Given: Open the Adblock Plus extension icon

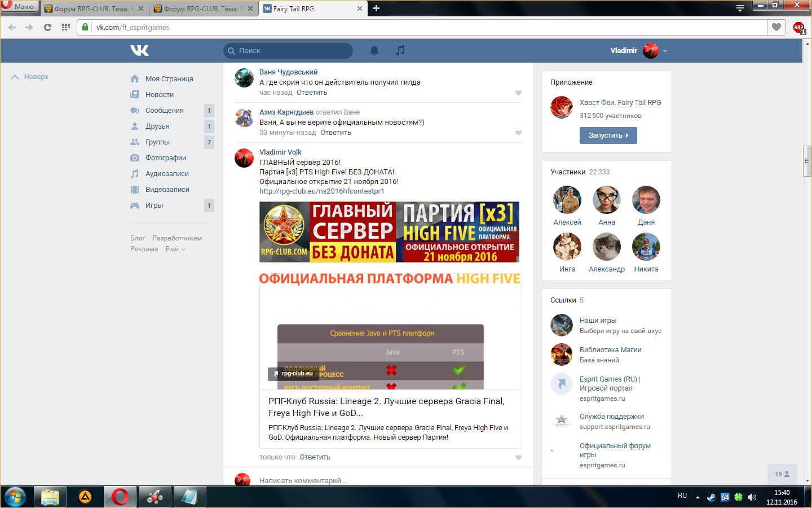Looking at the screenshot, I should [798, 28].
